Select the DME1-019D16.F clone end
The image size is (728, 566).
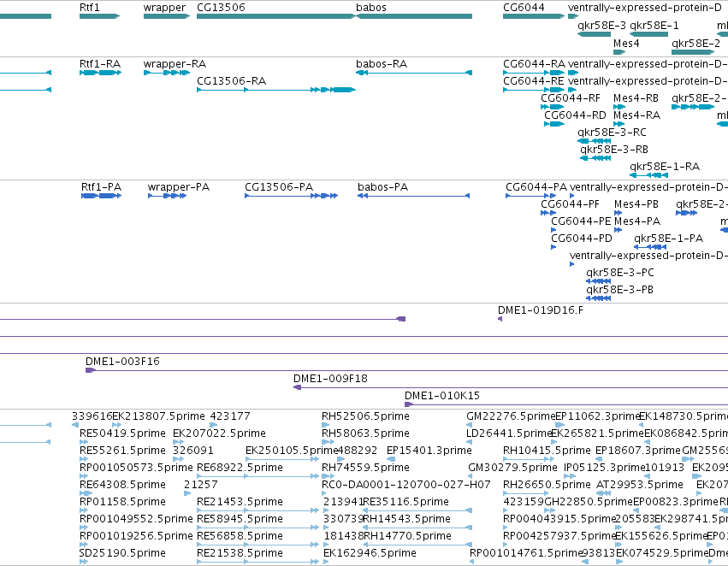(x=500, y=319)
